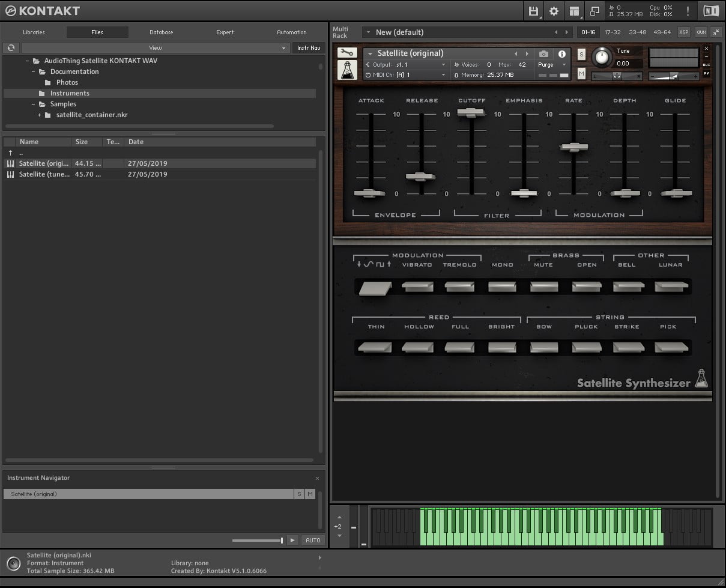Click the AudioThing flask instrument icon
Image resolution: width=726 pixels, height=588 pixels.
347,70
